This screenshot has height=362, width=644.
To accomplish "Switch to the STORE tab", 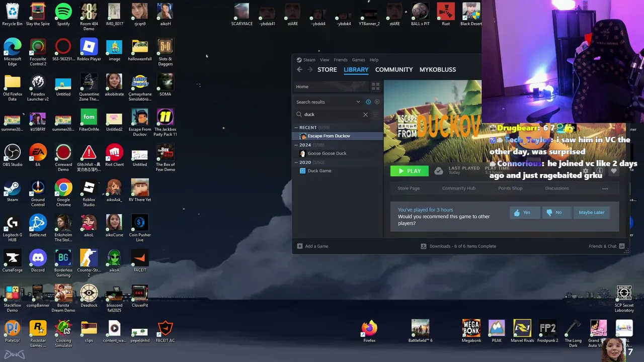I will (x=327, y=69).
